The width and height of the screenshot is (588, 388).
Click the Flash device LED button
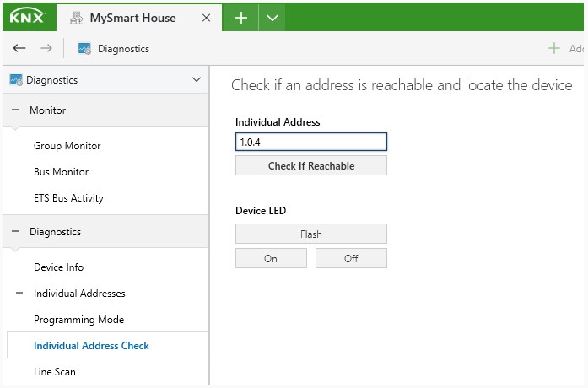[x=311, y=234]
